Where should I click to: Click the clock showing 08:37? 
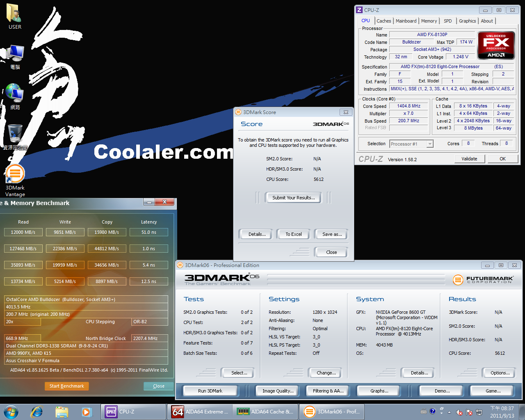point(502,412)
